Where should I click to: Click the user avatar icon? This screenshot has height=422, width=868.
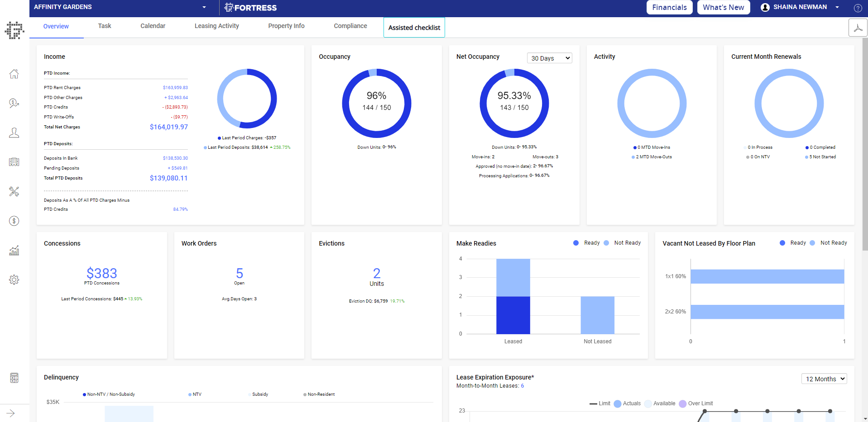(765, 7)
